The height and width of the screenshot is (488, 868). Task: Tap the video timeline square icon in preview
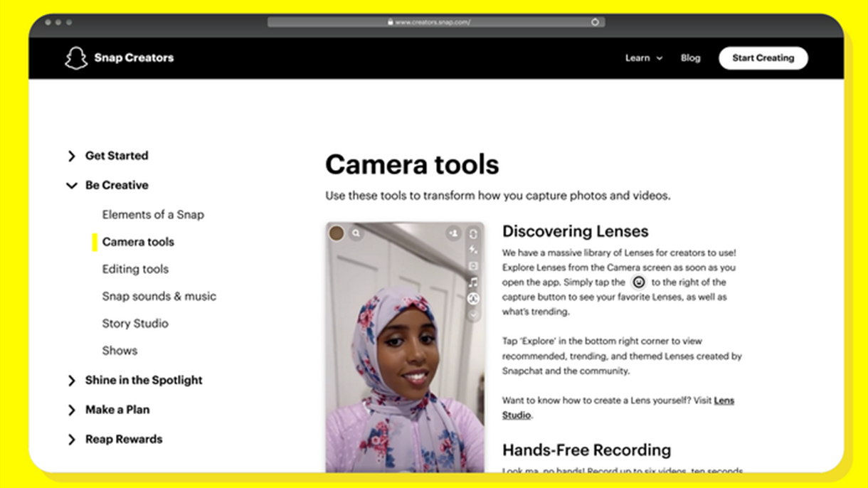click(x=473, y=266)
